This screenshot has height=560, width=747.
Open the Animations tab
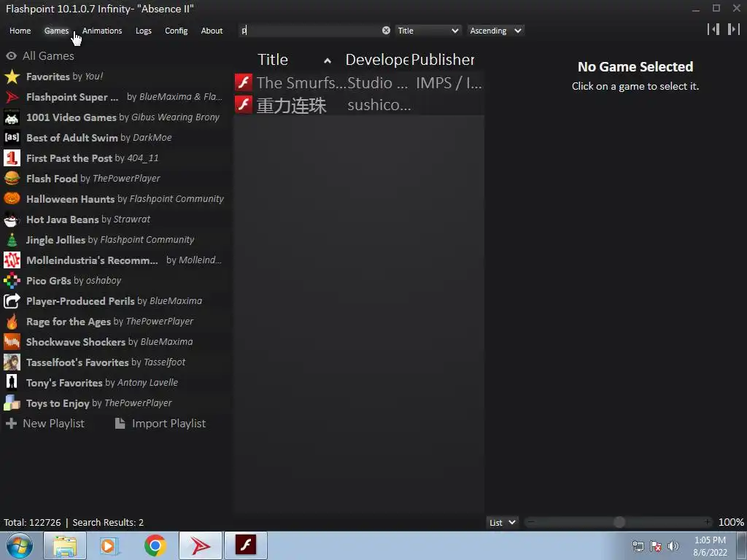(x=102, y=31)
